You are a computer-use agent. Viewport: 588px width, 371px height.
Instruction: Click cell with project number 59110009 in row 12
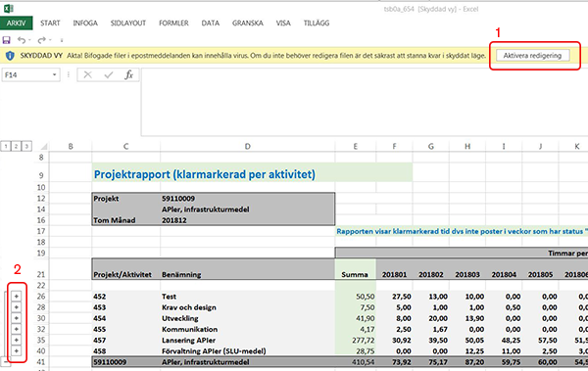click(248, 199)
